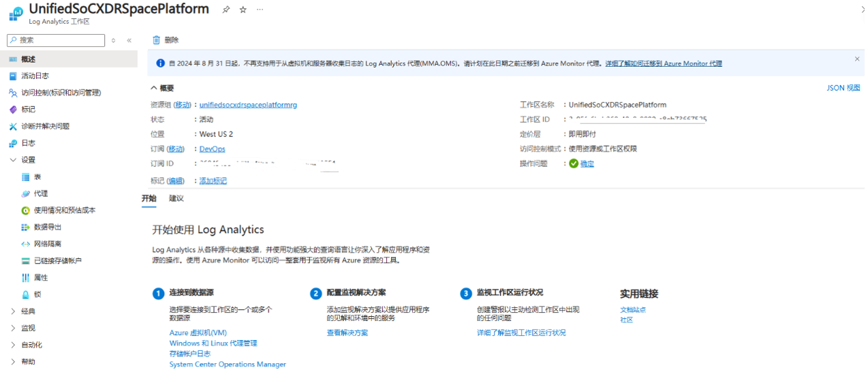Collapse the 概要 essentials section
Image resolution: width=868 pixels, height=387 pixels.
pyautogui.click(x=153, y=88)
